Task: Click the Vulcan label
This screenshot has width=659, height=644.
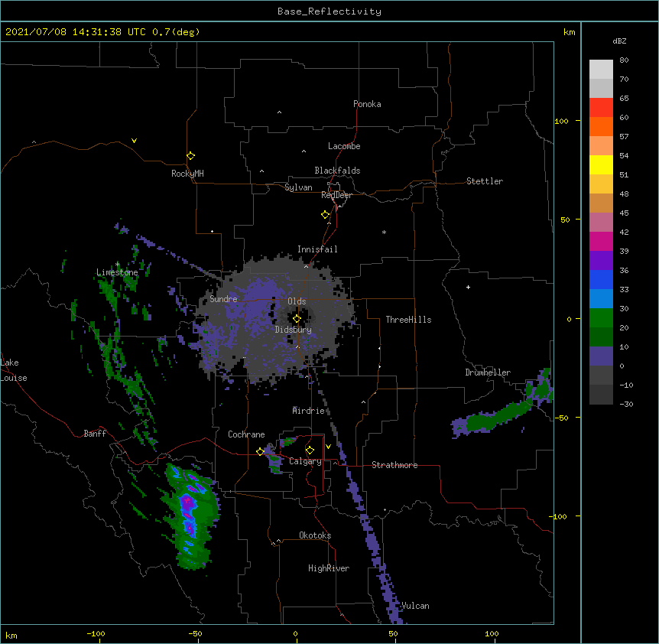Action: point(415,606)
